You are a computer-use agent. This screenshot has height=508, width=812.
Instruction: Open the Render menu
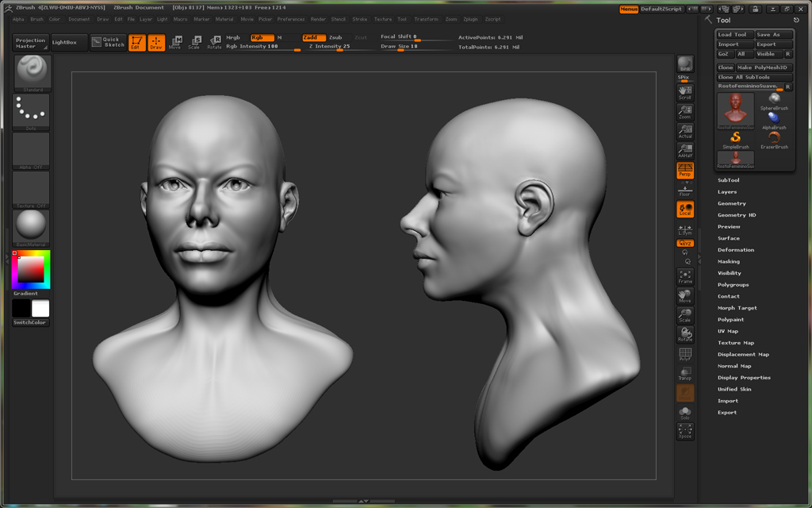pos(318,19)
